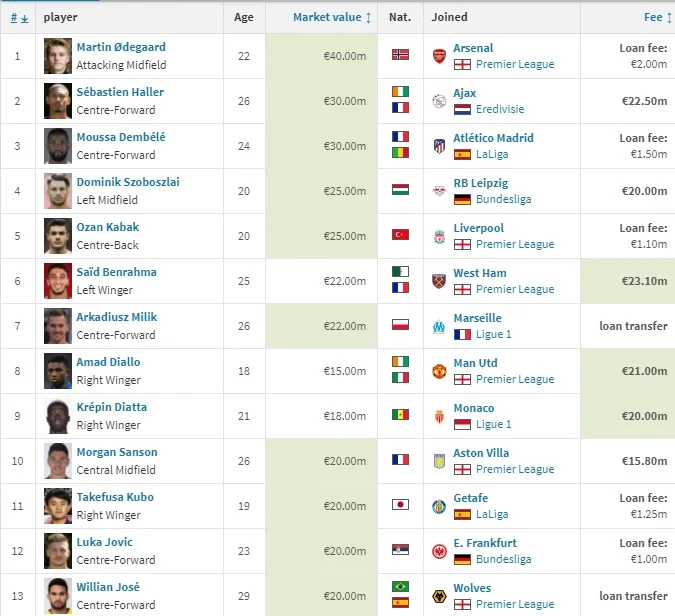The image size is (675, 616).
Task: Click the Man Utd crest icon
Action: (x=438, y=371)
